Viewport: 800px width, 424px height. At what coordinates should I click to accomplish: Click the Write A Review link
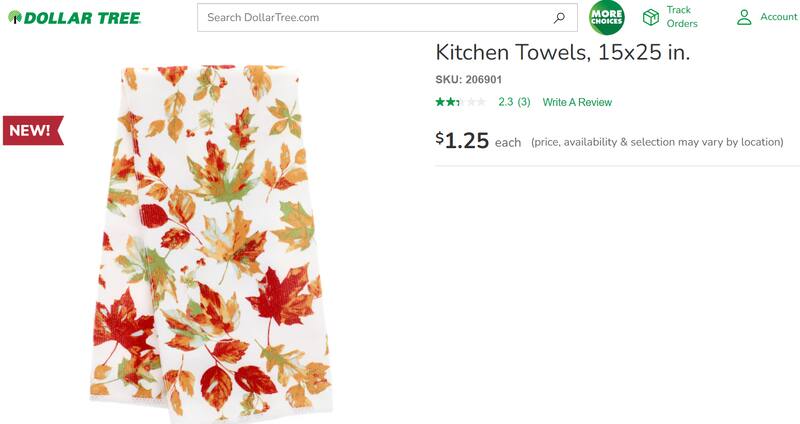(x=577, y=102)
